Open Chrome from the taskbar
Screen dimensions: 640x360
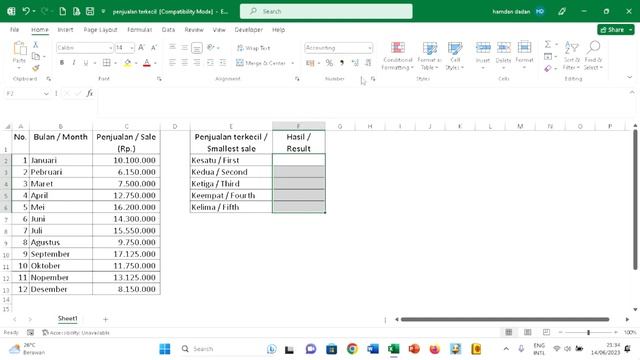(352, 349)
